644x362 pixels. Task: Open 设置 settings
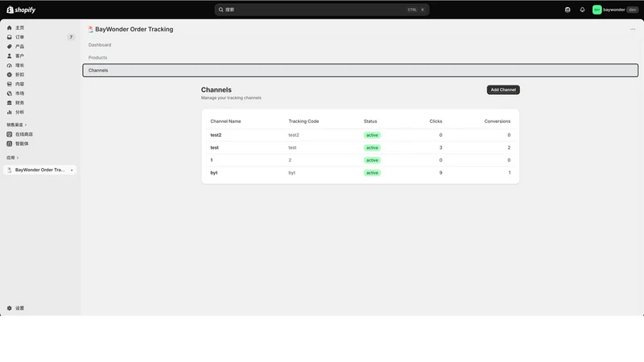point(19,308)
